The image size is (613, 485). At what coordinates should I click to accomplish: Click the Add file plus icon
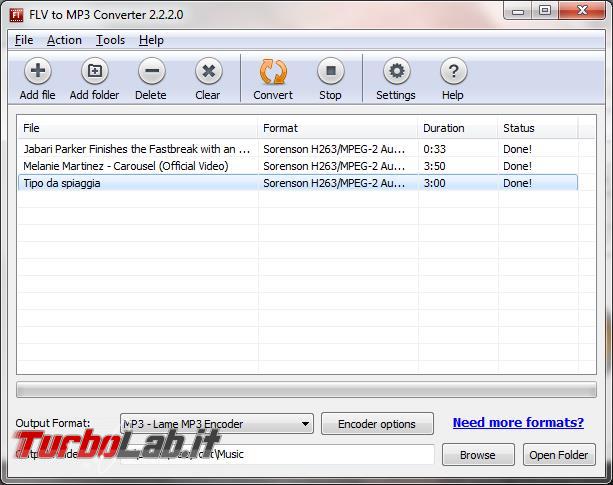38,71
